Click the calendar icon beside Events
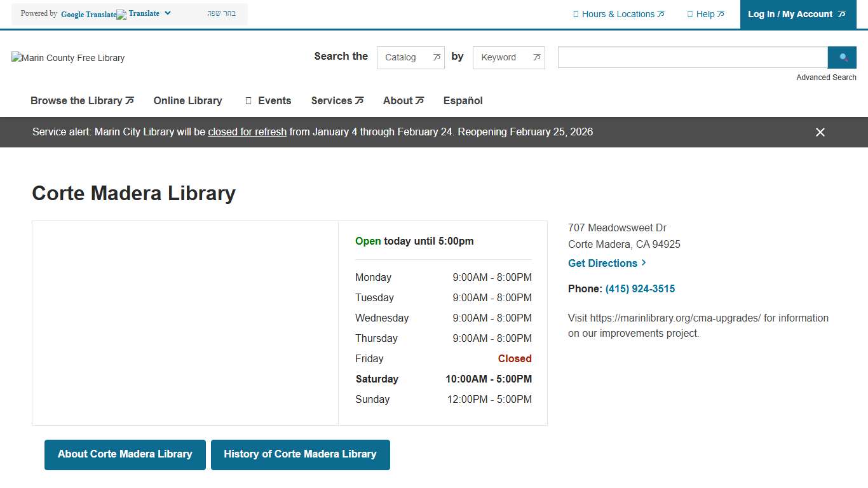This screenshot has width=868, height=488. pyautogui.click(x=248, y=100)
